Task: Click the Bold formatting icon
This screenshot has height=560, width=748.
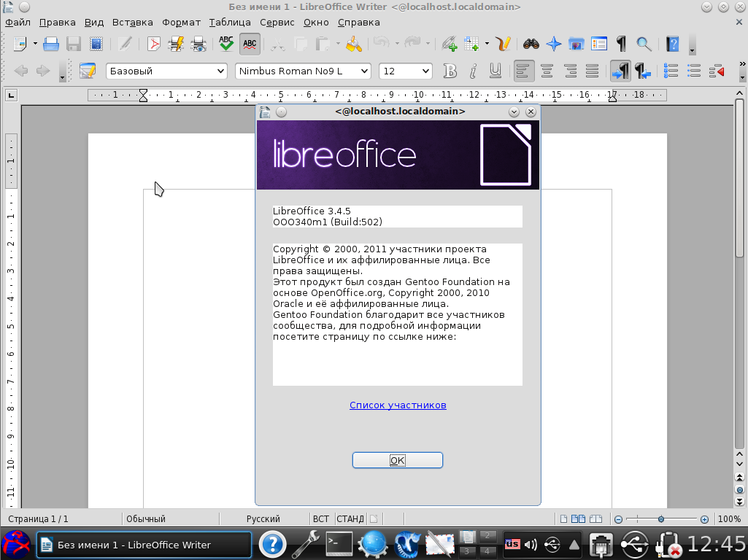Action: pyautogui.click(x=450, y=71)
